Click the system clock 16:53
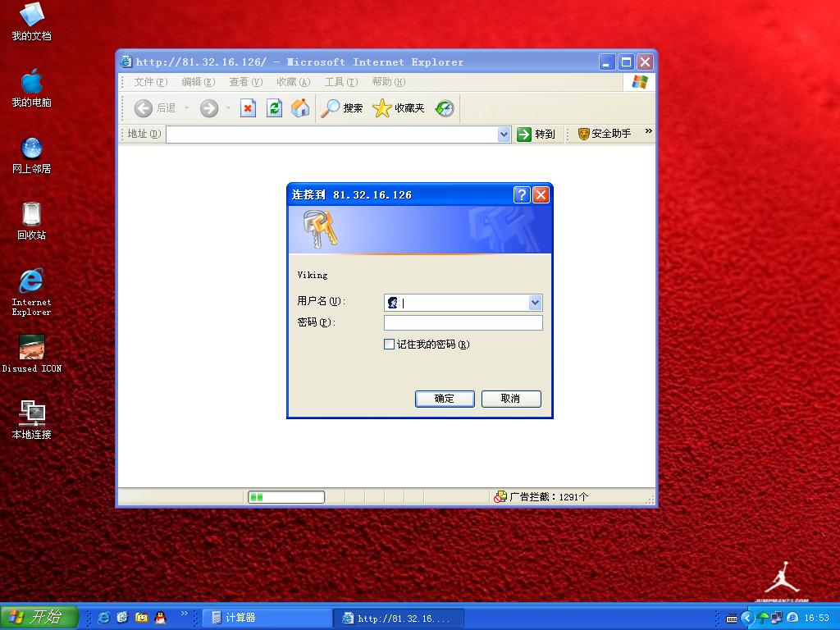This screenshot has width=840, height=630. [816, 619]
